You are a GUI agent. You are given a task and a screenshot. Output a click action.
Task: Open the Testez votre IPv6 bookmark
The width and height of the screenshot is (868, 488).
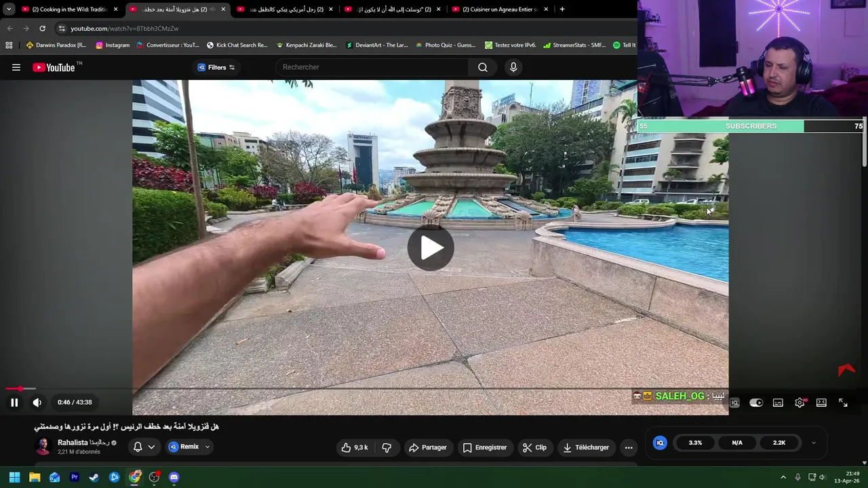[511, 45]
